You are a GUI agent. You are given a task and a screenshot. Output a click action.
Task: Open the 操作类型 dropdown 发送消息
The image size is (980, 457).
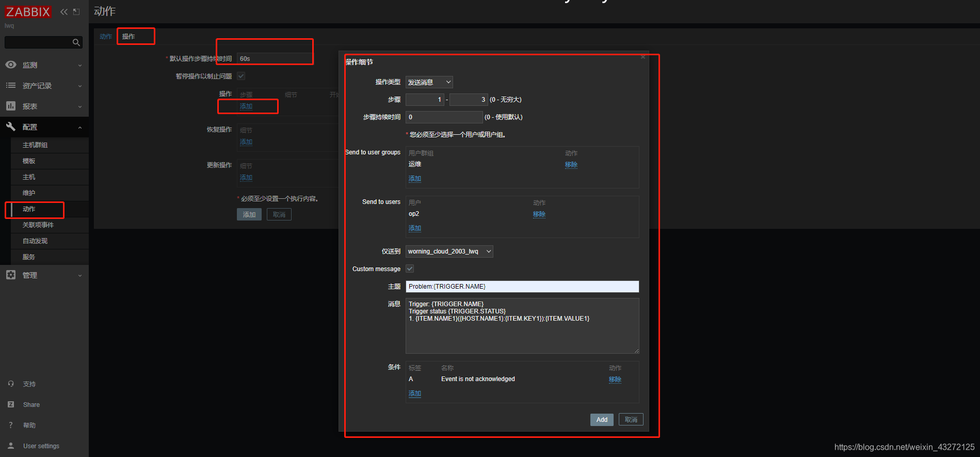click(x=429, y=82)
